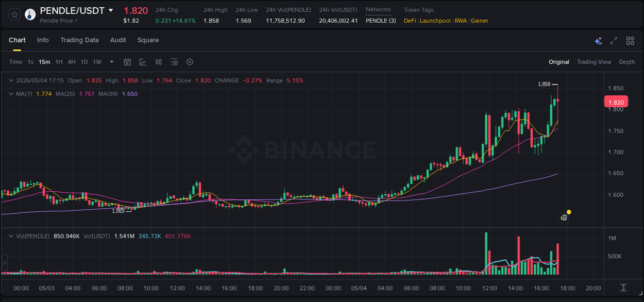
Task: Open the hexagon chart settings icon
Action: point(190,62)
